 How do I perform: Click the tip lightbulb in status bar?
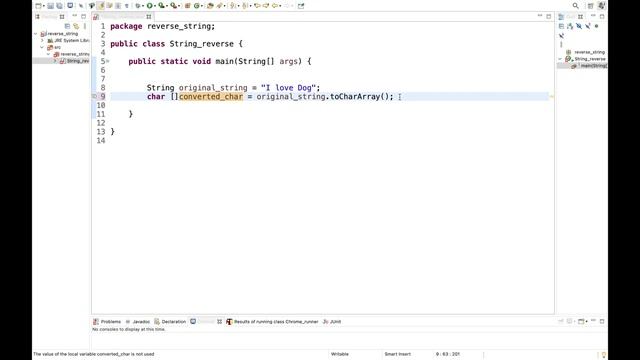pos(604,354)
